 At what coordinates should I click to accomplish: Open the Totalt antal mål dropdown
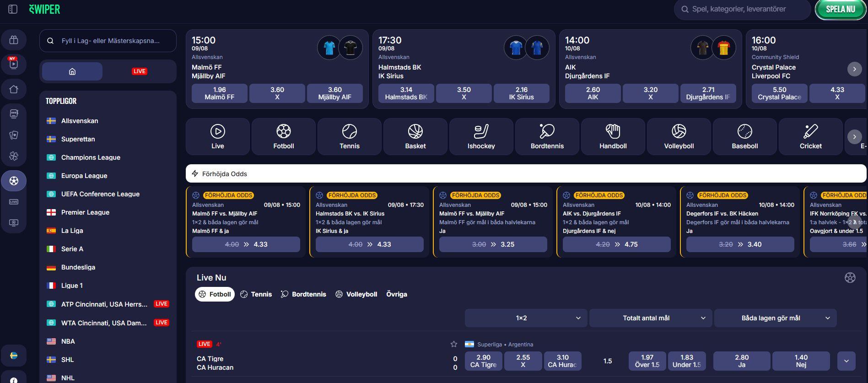651,318
